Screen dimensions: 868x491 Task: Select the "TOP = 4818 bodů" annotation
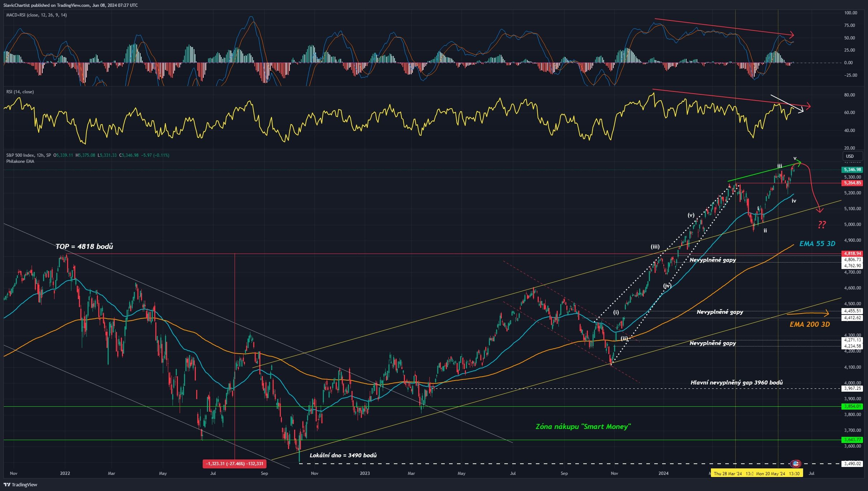point(84,246)
